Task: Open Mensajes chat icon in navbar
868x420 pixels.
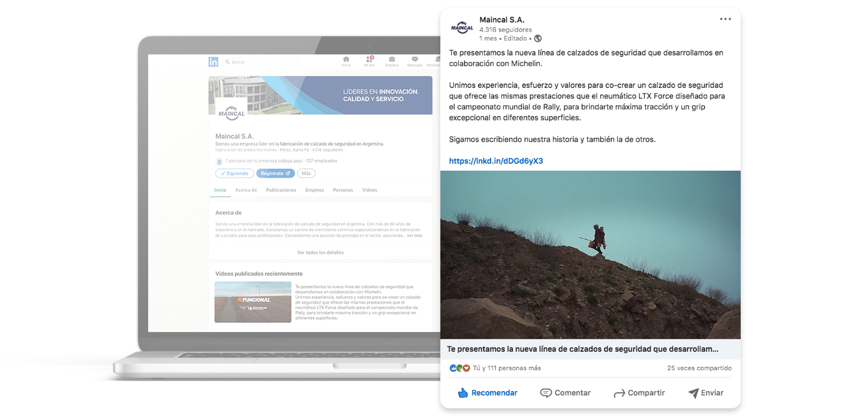Action: coord(415,61)
